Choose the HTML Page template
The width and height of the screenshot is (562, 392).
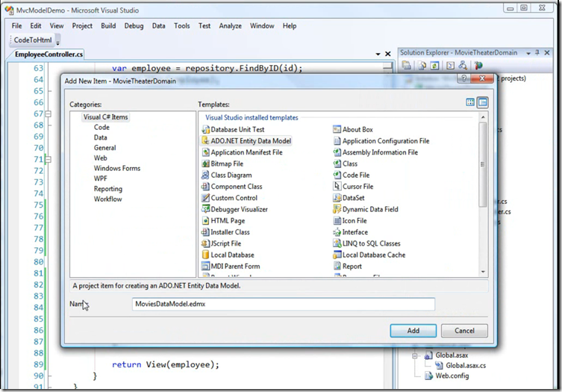pyautogui.click(x=223, y=221)
